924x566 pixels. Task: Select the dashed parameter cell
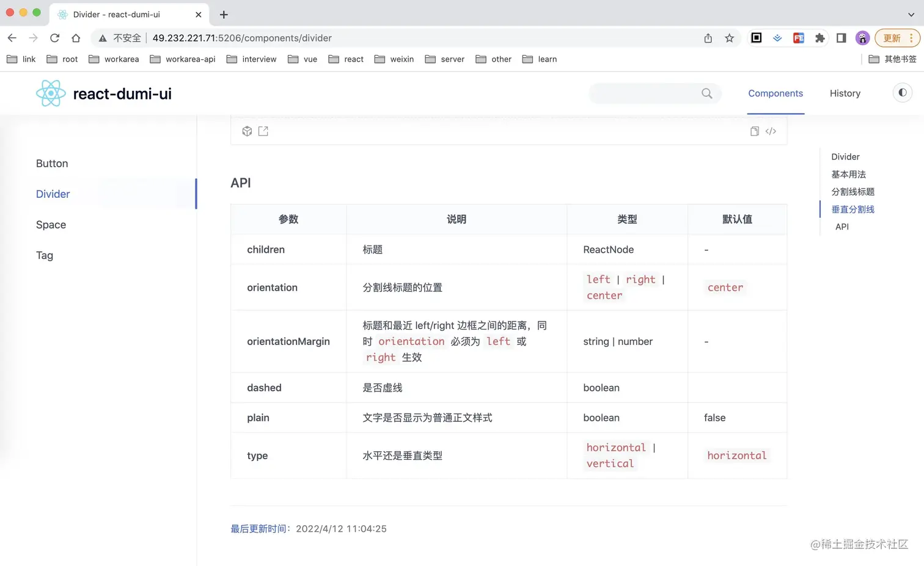(288, 388)
